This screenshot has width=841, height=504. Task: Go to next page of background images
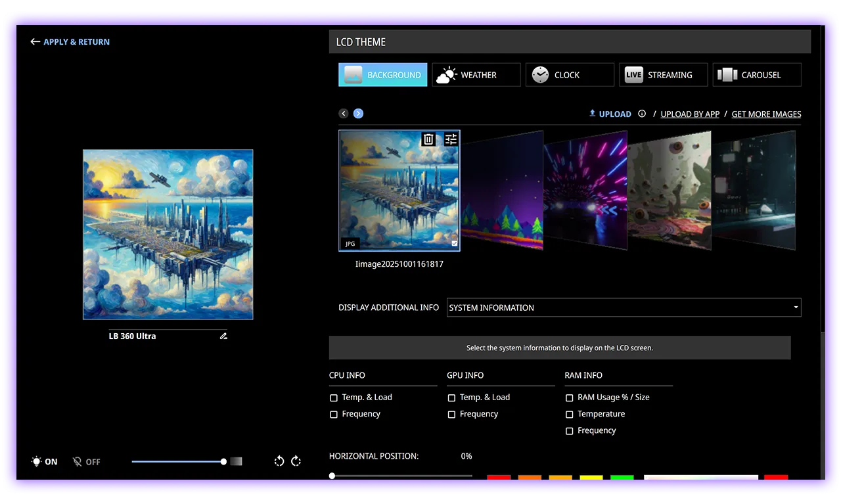click(x=358, y=114)
